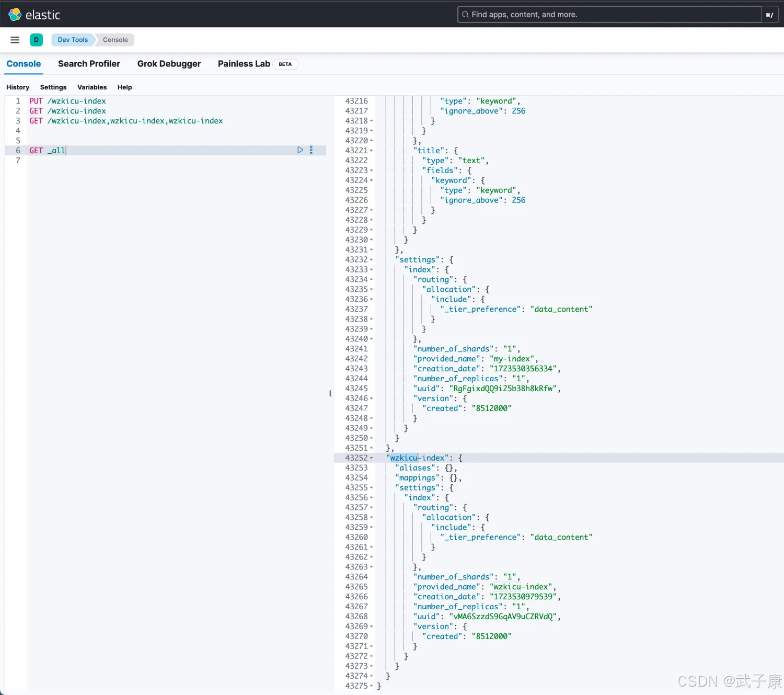Open console History
This screenshot has width=784, height=695.
(x=18, y=87)
